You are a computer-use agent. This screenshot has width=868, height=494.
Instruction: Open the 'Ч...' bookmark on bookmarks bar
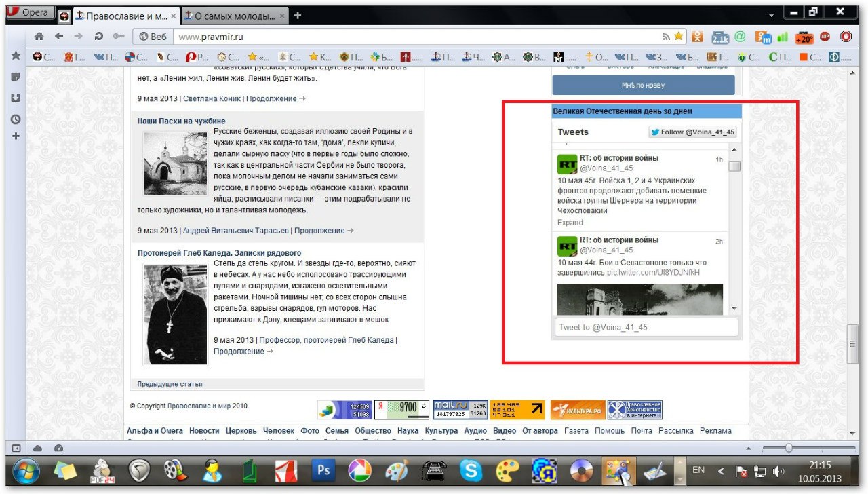click(475, 57)
